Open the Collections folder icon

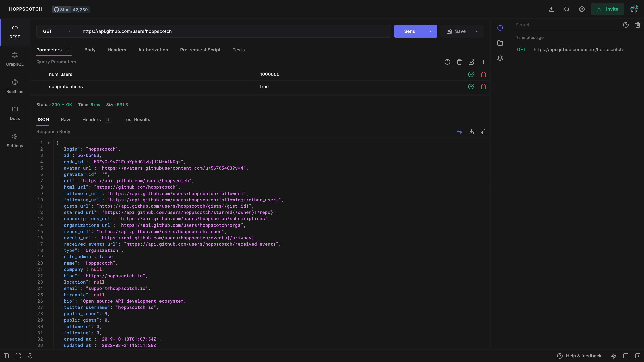click(500, 43)
